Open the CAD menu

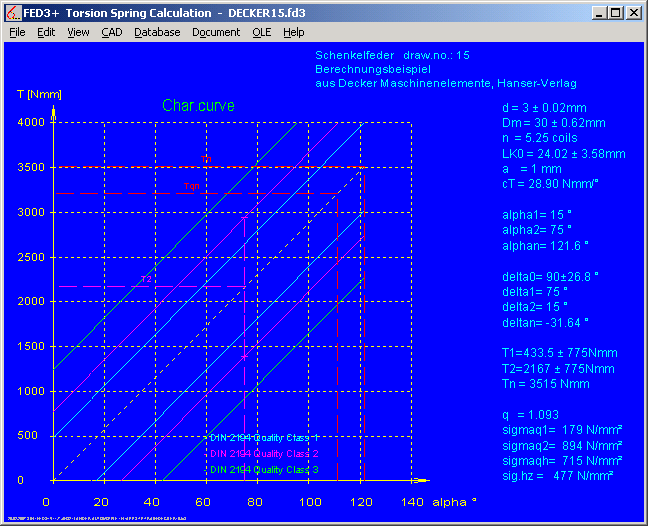click(112, 32)
